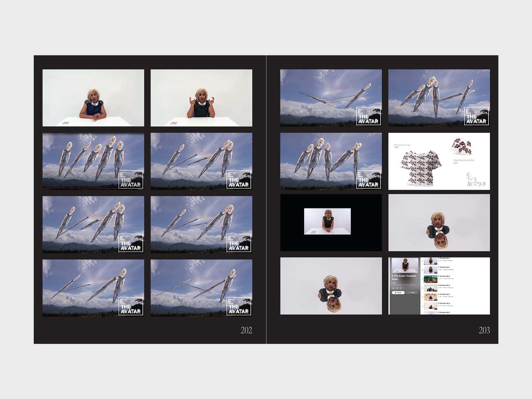Image resolution: width=532 pixels, height=399 pixels.
Task: Click the faded E. THE AVATAR logo on product page
Action: tap(476, 180)
